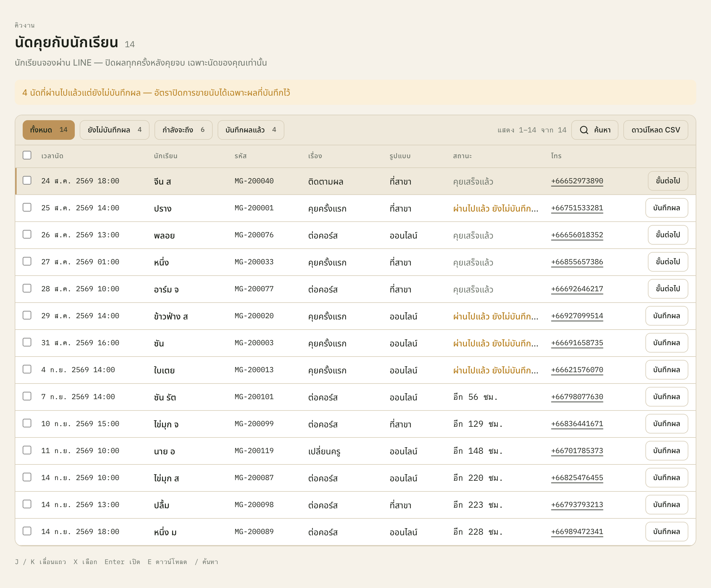Toggle the select-all checkbox in header

coord(27,155)
